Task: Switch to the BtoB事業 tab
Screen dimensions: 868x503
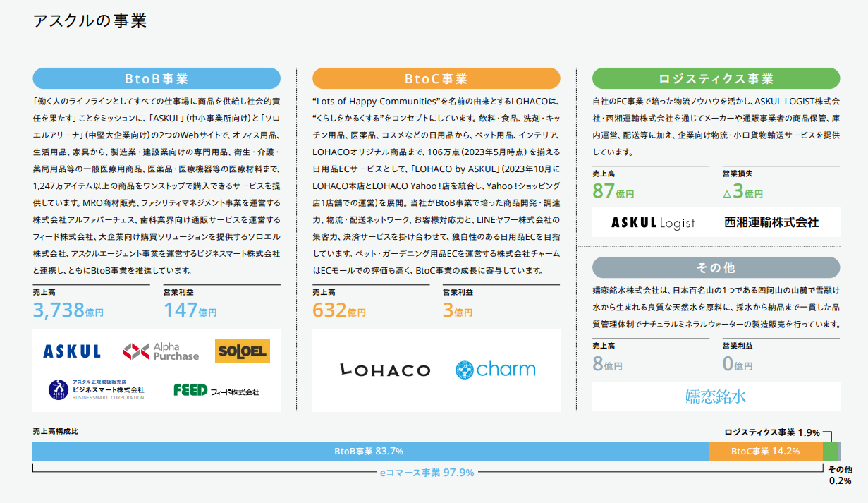Action: (156, 78)
